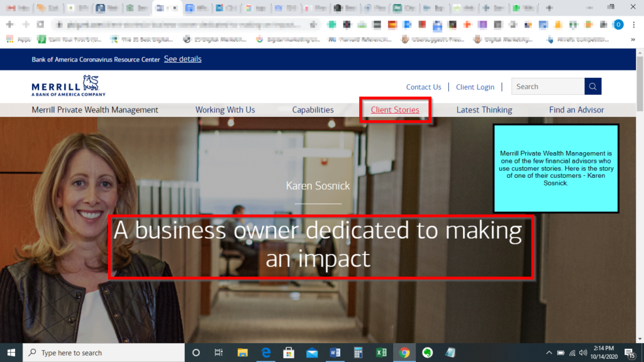This screenshot has height=362, width=644.
Task: Open the Capabilities navigation item
Action: 313,110
